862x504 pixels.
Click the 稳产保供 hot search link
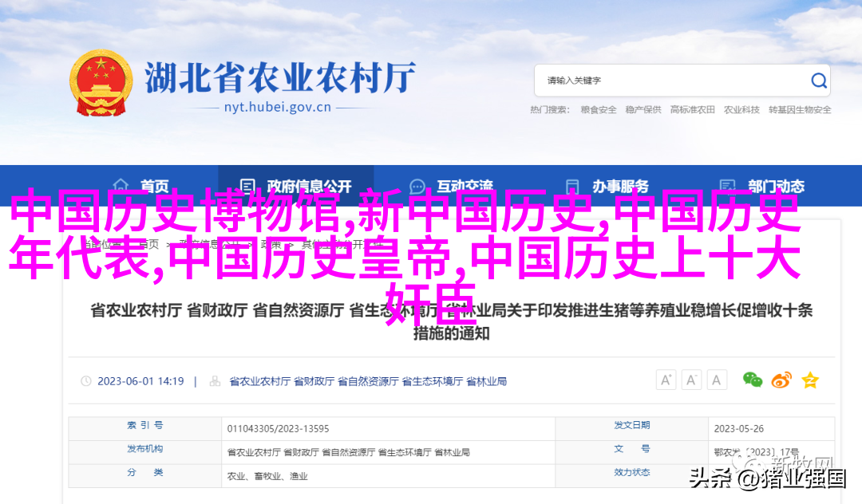643,110
